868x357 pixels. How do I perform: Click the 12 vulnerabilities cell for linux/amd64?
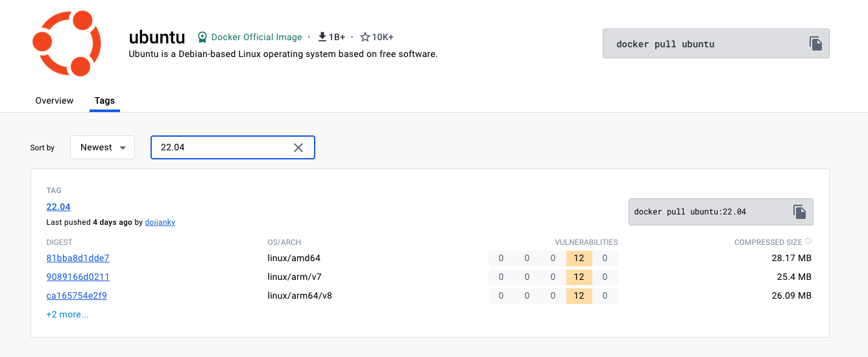pyautogui.click(x=579, y=258)
